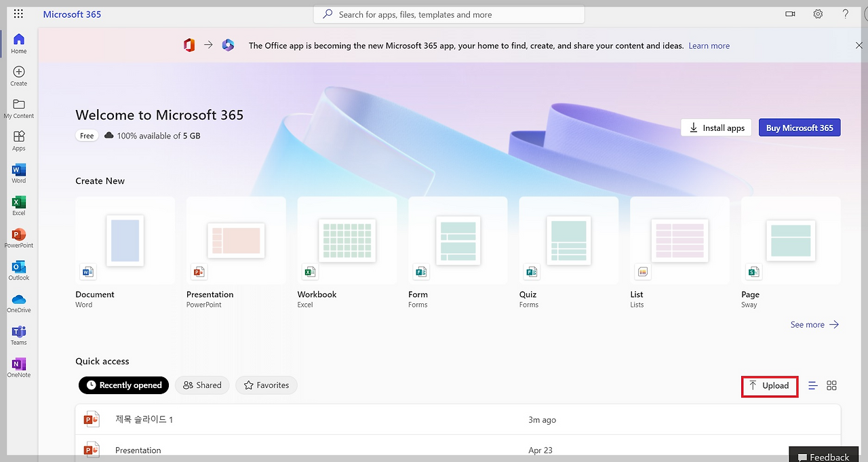The width and height of the screenshot is (868, 462).
Task: Click the Apr 23 date
Action: point(539,450)
